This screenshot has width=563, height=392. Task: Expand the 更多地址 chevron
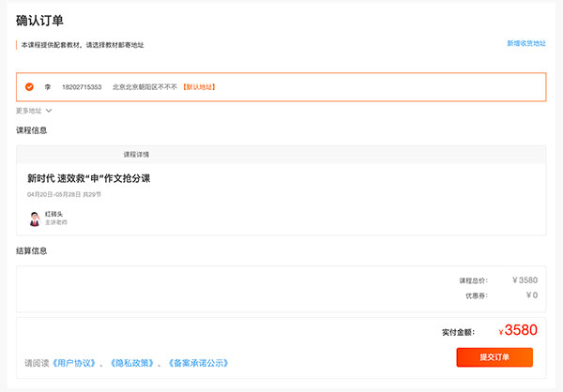click(49, 111)
